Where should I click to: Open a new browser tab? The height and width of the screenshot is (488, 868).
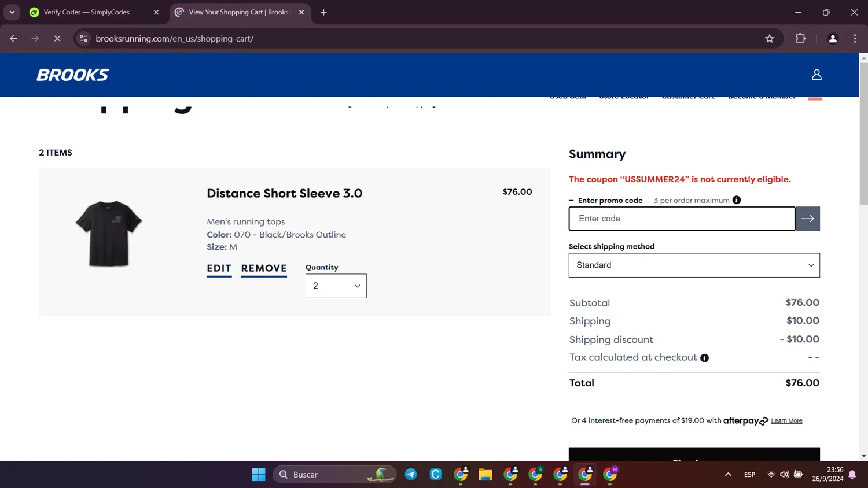click(323, 12)
